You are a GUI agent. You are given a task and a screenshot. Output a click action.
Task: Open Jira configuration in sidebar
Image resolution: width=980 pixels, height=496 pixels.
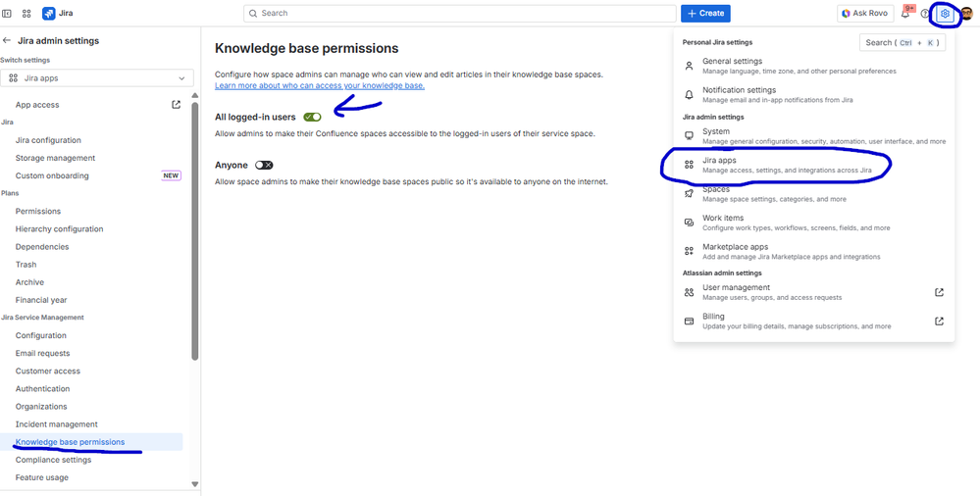pos(48,140)
